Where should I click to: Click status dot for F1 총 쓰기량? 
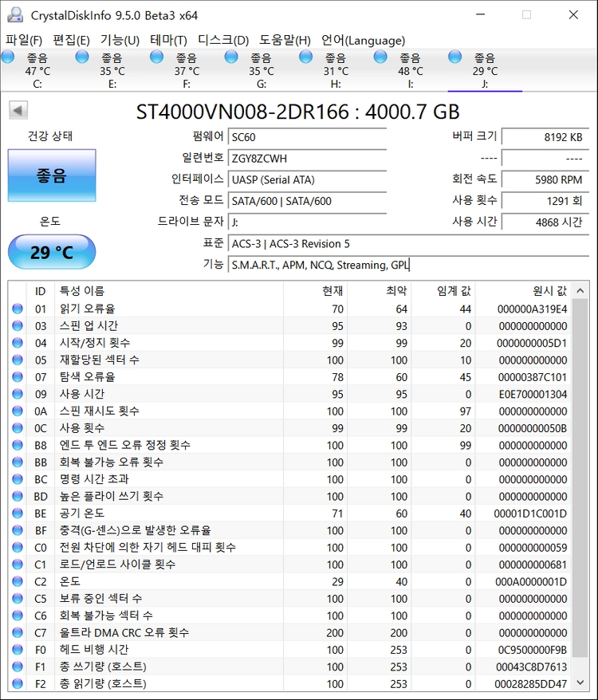[x=18, y=667]
